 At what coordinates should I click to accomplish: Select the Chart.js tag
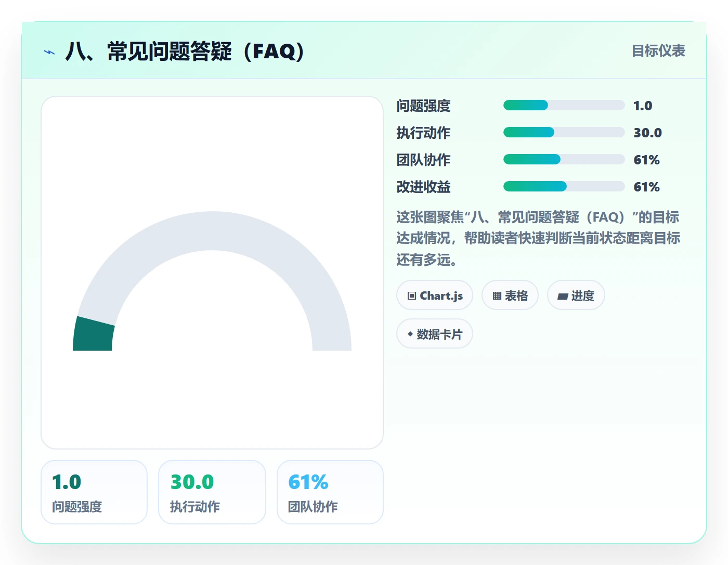click(x=435, y=295)
